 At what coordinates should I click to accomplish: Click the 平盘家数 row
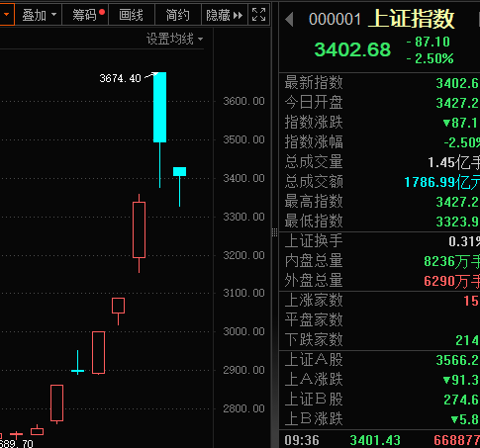(379, 320)
